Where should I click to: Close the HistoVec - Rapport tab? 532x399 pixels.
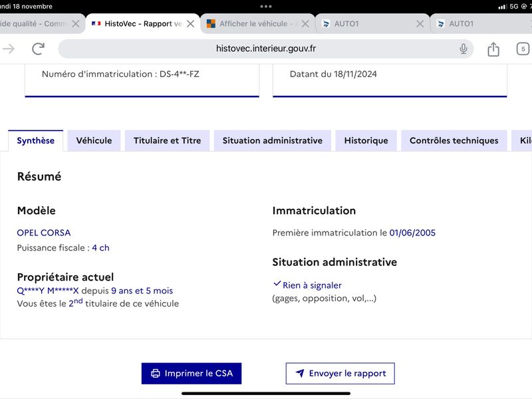coord(191,24)
